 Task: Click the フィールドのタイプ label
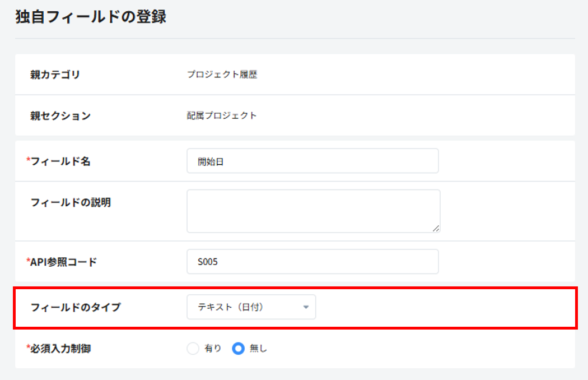click(75, 307)
